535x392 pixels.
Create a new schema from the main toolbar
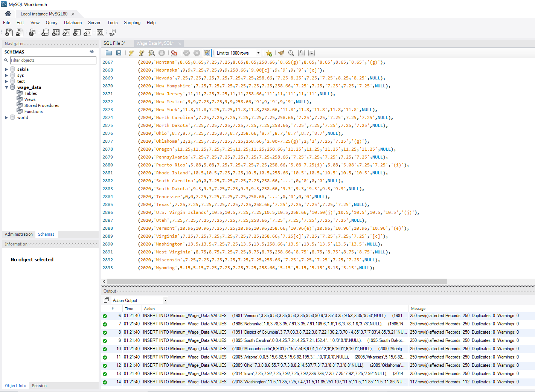(x=45, y=33)
